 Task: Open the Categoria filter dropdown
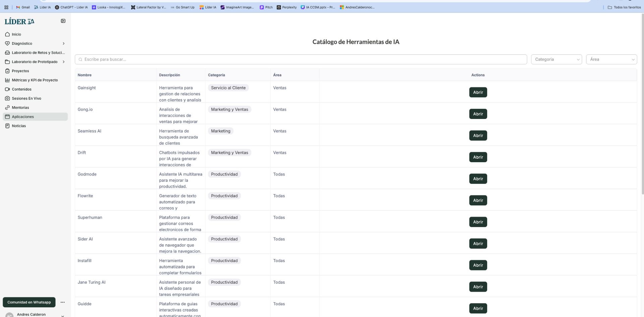pyautogui.click(x=556, y=59)
